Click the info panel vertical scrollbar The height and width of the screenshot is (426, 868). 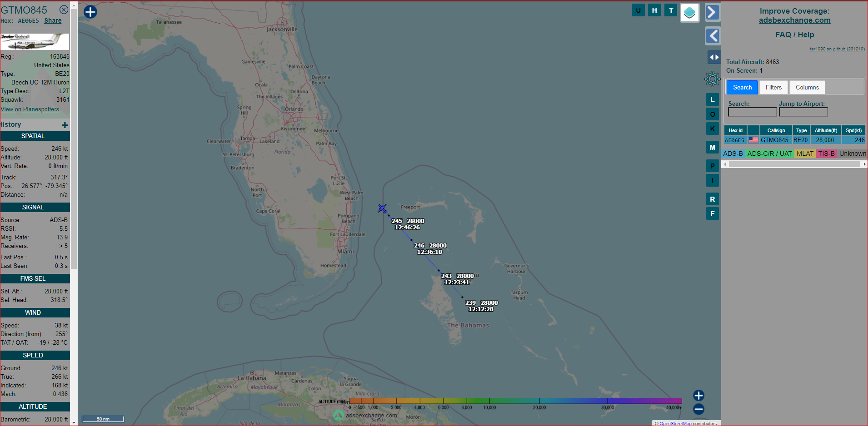[x=74, y=140]
